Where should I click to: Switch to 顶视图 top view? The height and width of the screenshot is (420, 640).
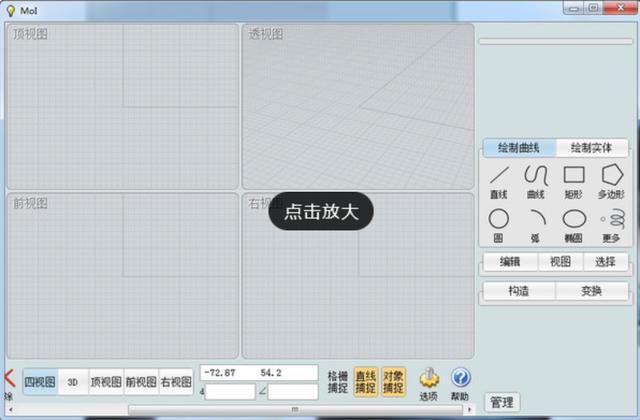pyautogui.click(x=106, y=382)
